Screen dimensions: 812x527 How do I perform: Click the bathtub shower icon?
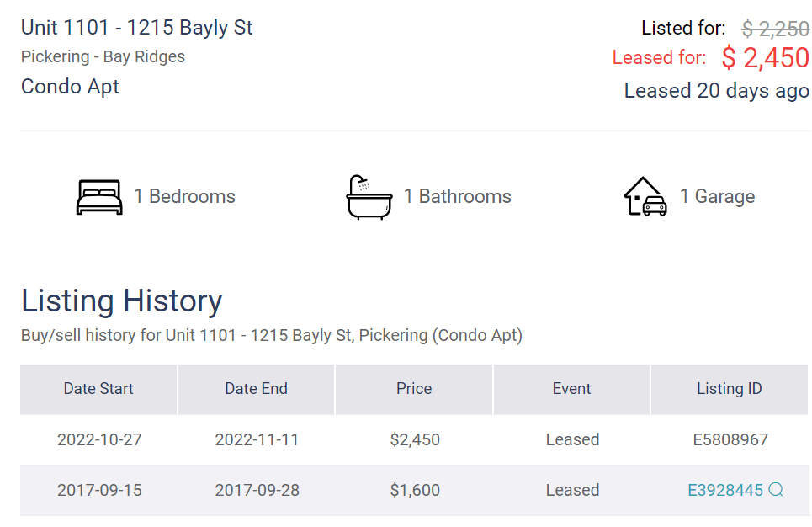[x=369, y=197]
